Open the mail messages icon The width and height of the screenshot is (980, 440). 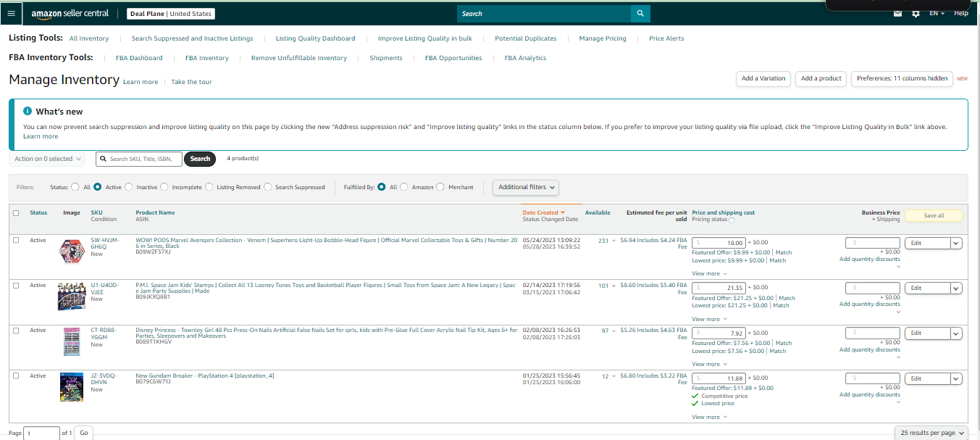click(898, 14)
